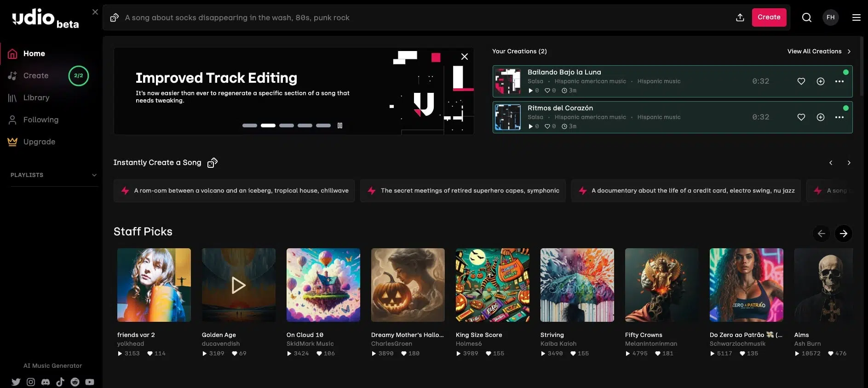Viewport: 868px width, 388px height.
Task: Like the Bailando Bajo la Luna track
Action: click(x=801, y=81)
